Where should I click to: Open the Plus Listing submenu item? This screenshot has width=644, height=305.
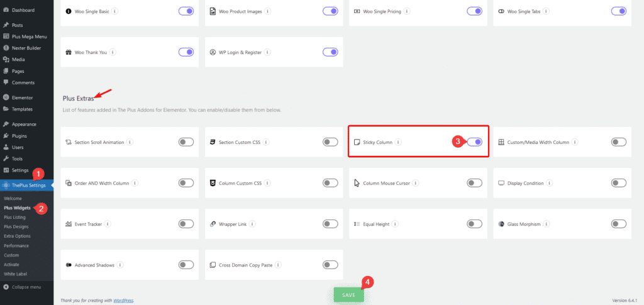14,217
